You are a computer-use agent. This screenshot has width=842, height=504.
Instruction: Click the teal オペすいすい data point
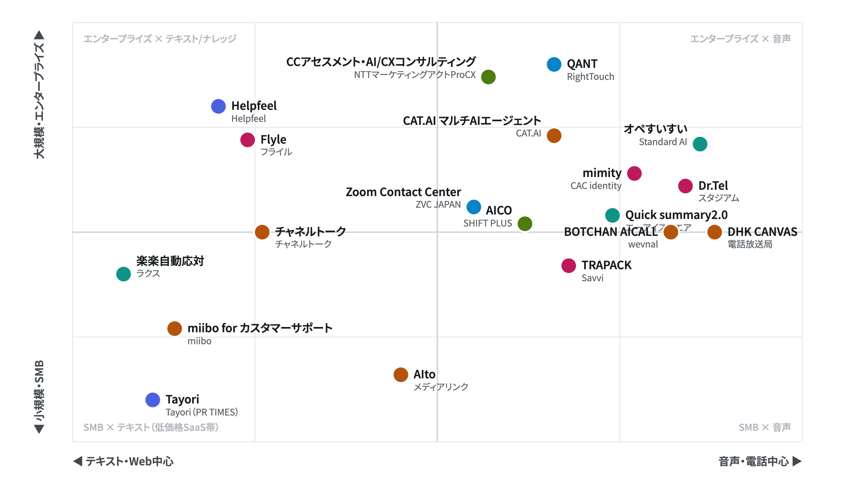click(700, 144)
